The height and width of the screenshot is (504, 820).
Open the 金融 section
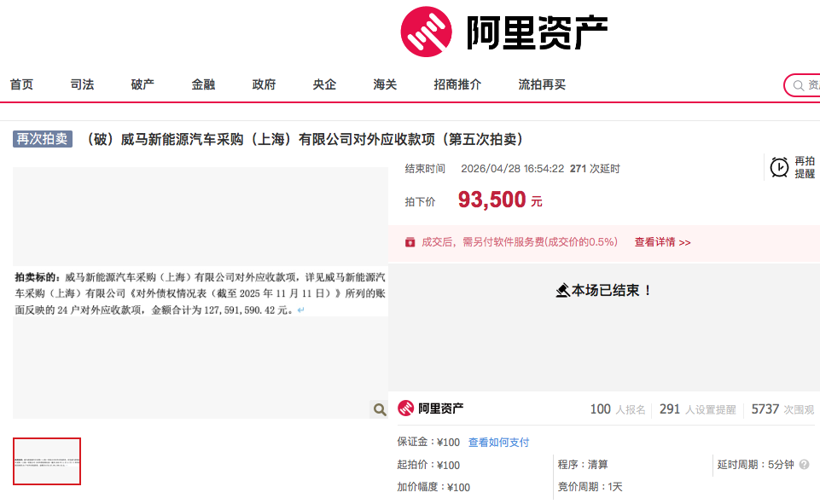click(203, 84)
